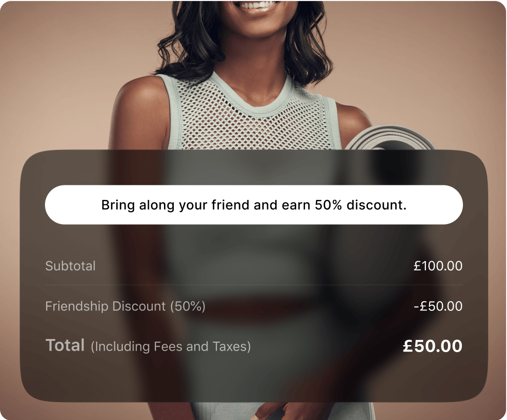Click the bold £50.00 total amount
This screenshot has height=420, width=507.
click(432, 346)
